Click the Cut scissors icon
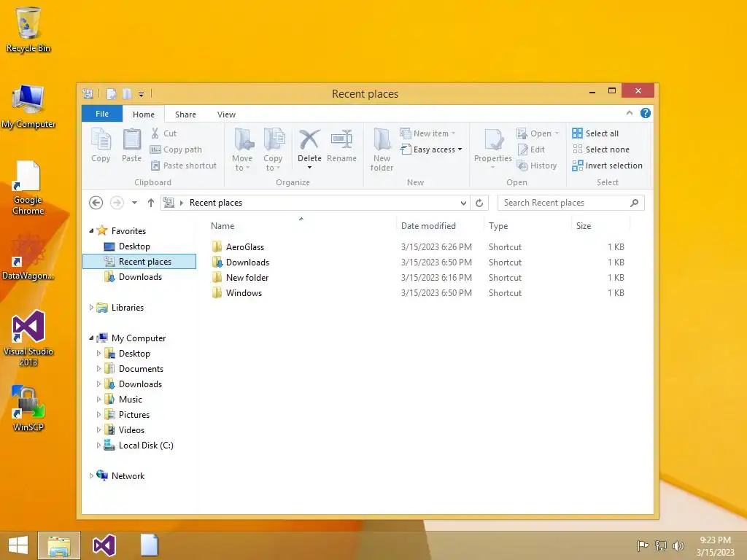 coord(155,133)
